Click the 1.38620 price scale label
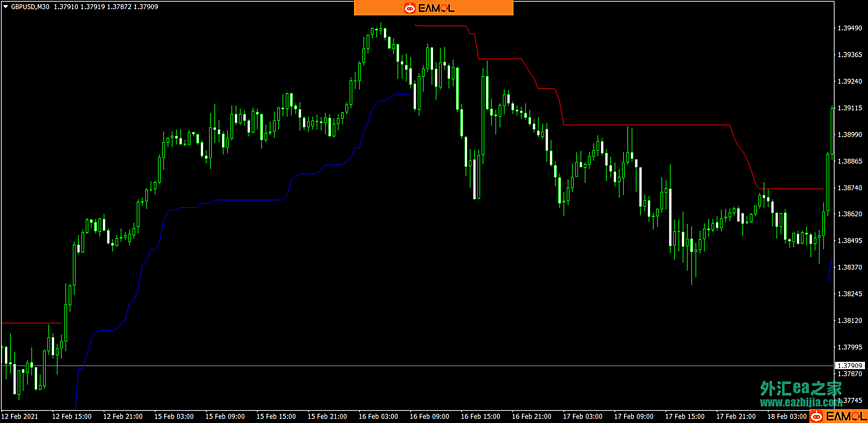 coord(850,214)
